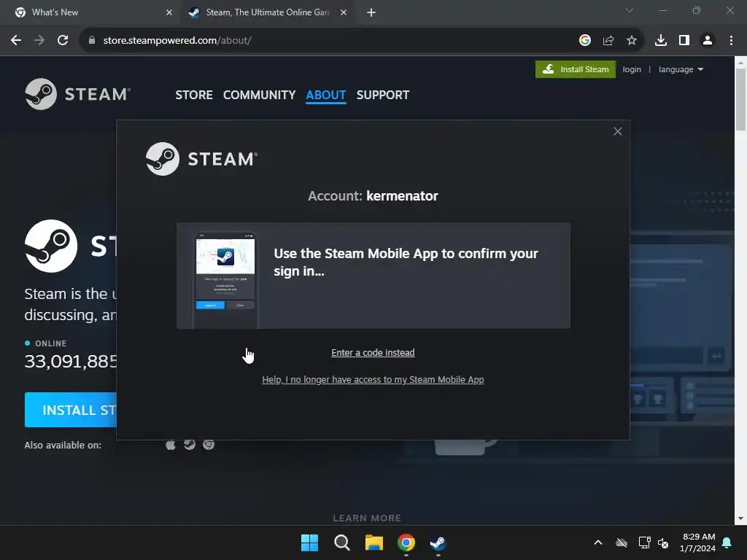
Task: Click LEARN MORE at page bottom
Action: pyautogui.click(x=367, y=518)
